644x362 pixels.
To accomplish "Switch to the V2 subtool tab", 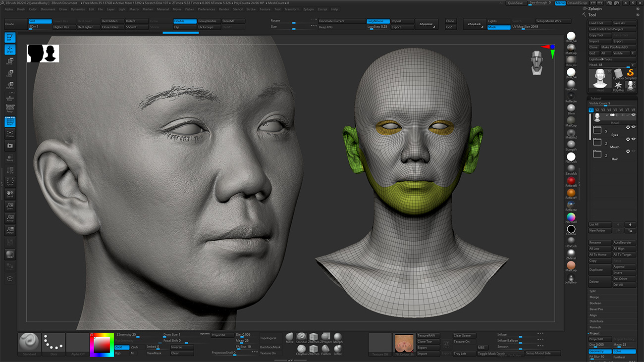I will coord(597,110).
